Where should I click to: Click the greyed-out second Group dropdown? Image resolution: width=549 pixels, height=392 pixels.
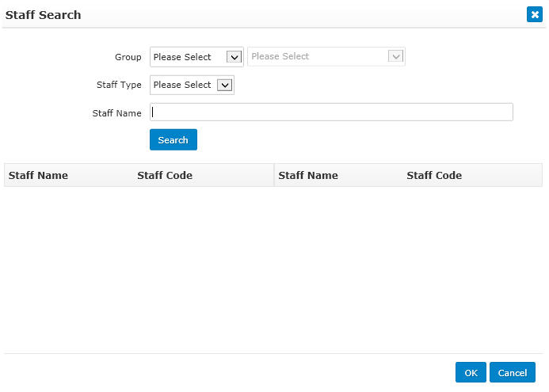coord(326,56)
